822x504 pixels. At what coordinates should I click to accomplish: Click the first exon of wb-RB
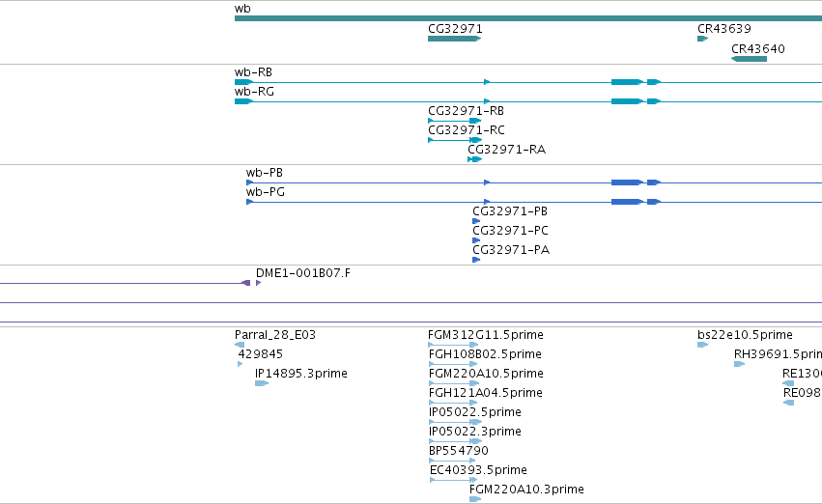click(243, 82)
